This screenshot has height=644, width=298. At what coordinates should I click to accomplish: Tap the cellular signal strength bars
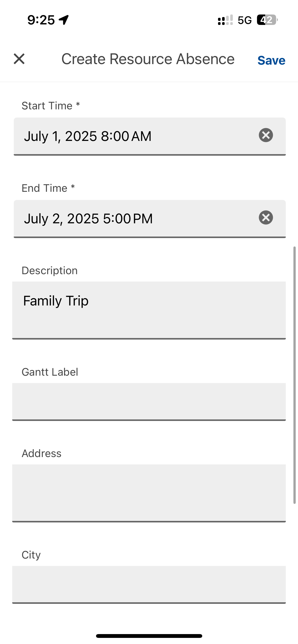[225, 20]
